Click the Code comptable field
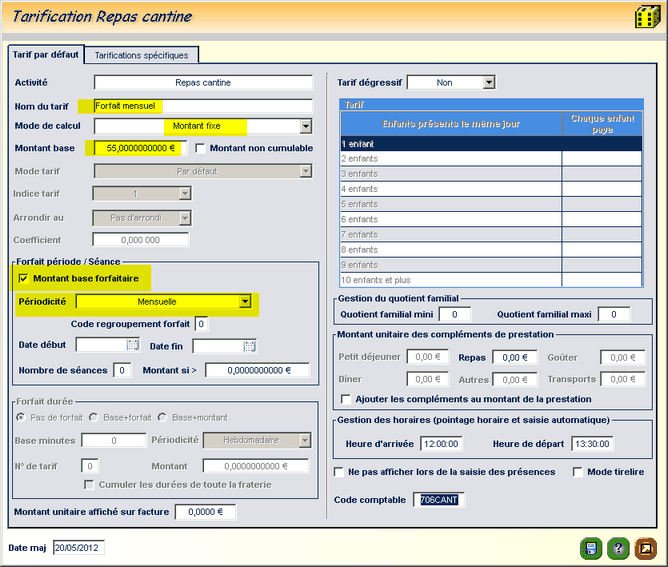Viewport: 668px width, 567px height. click(438, 500)
